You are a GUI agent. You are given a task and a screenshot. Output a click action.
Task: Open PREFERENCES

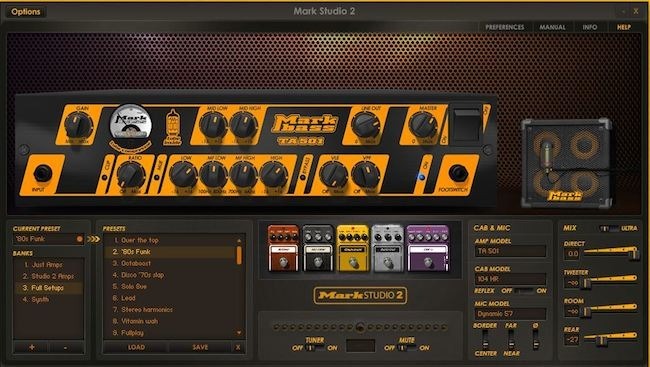tap(504, 27)
